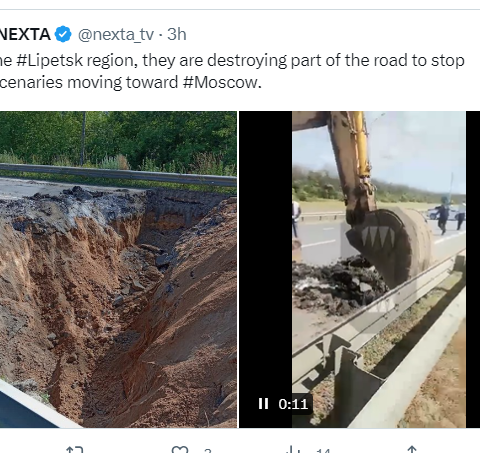Click the share arrow icon below the tweet
480x453 pixels.
pos(412,449)
